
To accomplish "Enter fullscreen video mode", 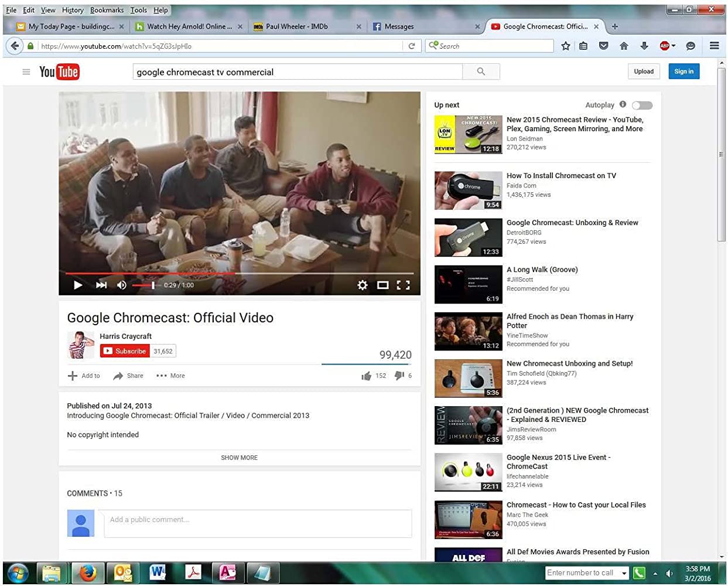I will (x=403, y=285).
